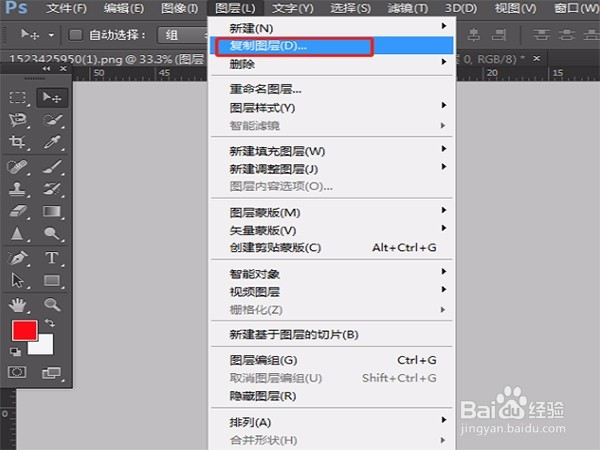Open the 视图(V) menu
Viewport: 600px width, 450px height.
tap(515, 8)
